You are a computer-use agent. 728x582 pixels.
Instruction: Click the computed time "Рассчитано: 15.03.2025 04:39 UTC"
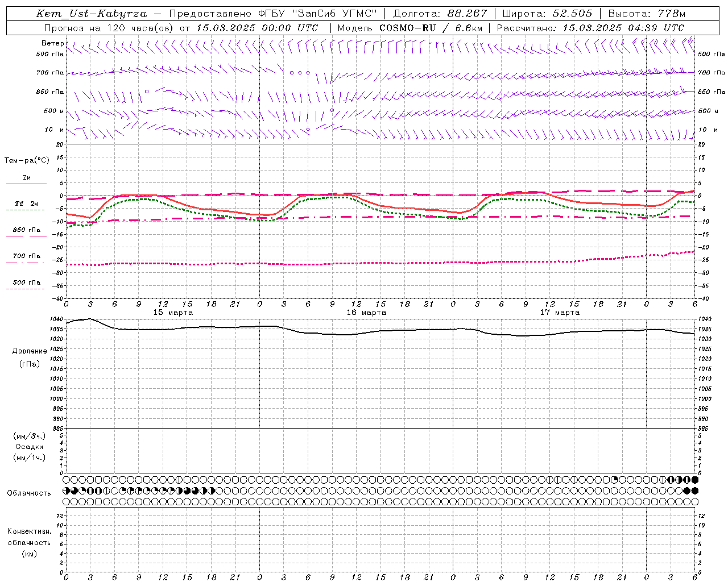click(590, 28)
